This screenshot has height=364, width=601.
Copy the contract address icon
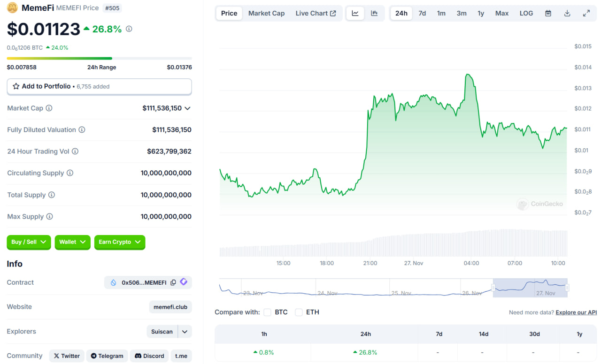(173, 282)
